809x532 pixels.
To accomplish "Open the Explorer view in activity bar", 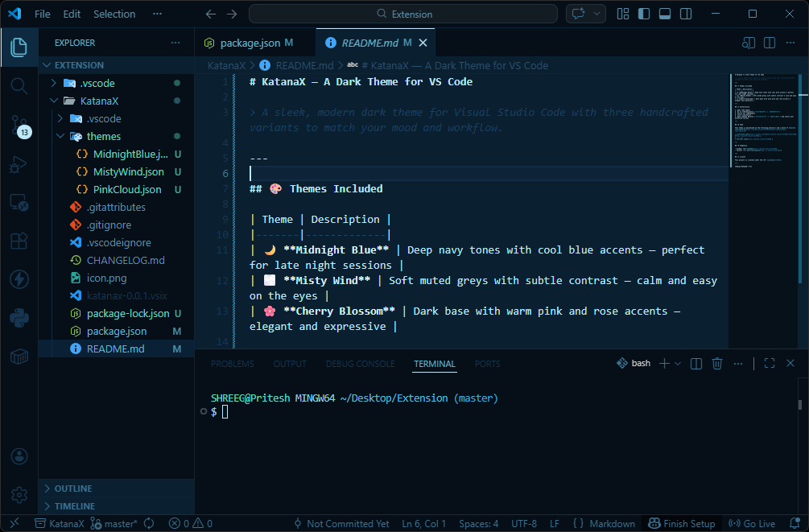I will (x=19, y=47).
